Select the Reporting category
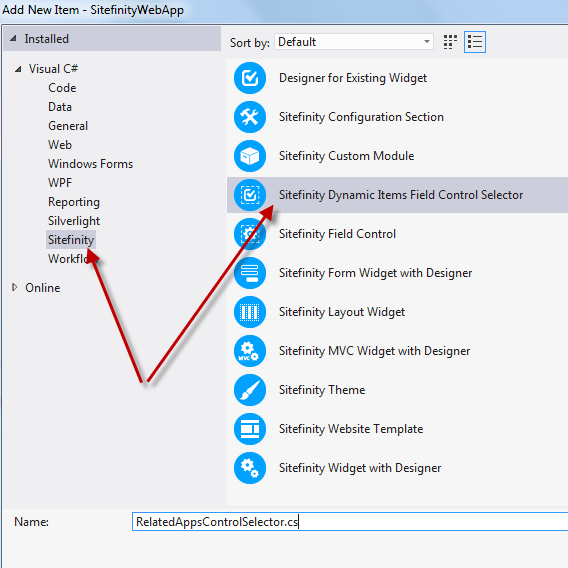568x568 pixels. [x=74, y=202]
